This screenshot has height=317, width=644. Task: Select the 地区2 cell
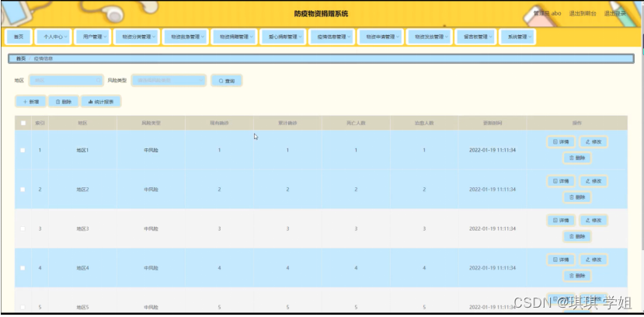[82, 190]
